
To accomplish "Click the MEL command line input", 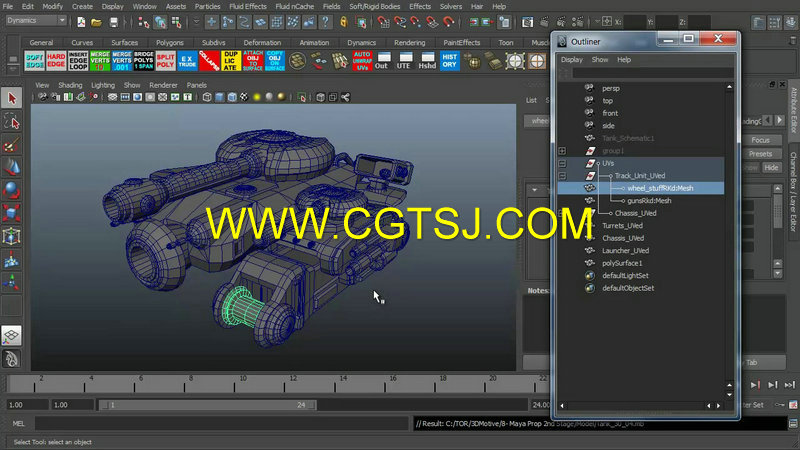I will pos(222,423).
